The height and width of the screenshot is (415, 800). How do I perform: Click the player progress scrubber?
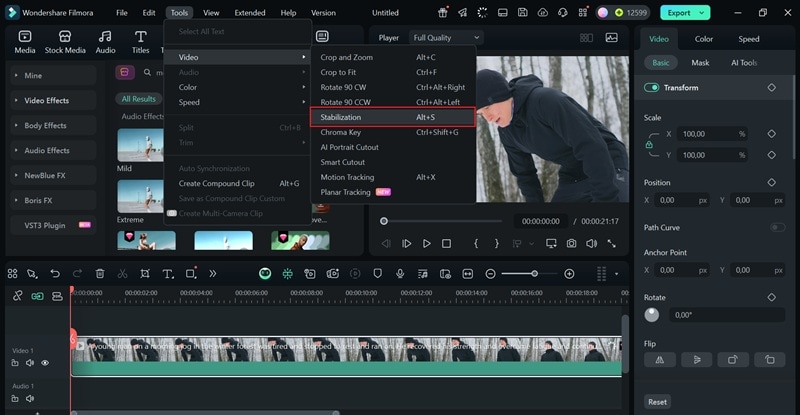[x=384, y=221]
